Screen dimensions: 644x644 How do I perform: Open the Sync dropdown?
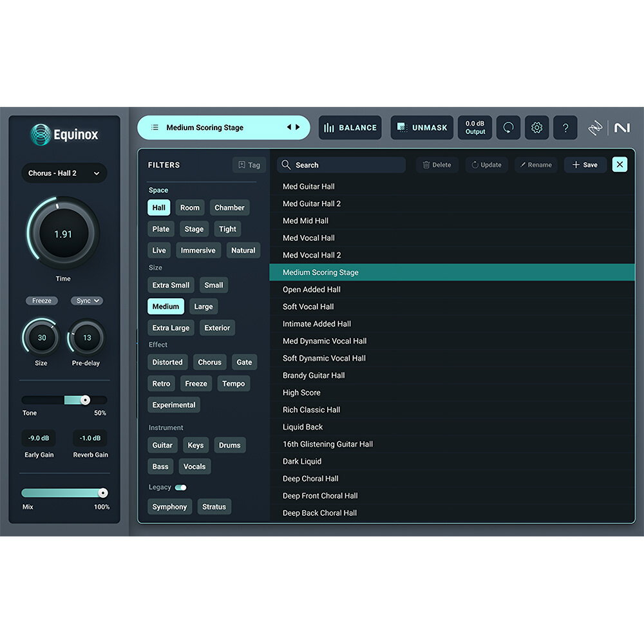86,301
